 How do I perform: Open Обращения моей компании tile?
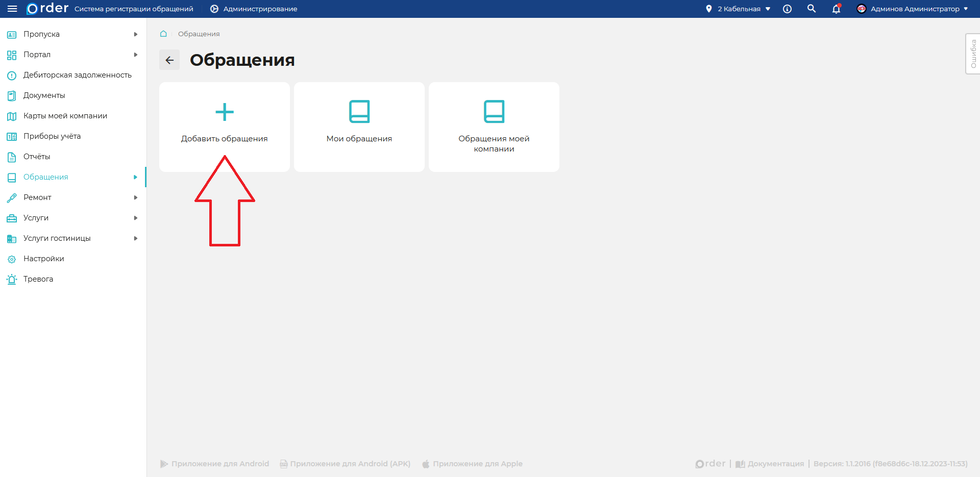[x=494, y=127]
